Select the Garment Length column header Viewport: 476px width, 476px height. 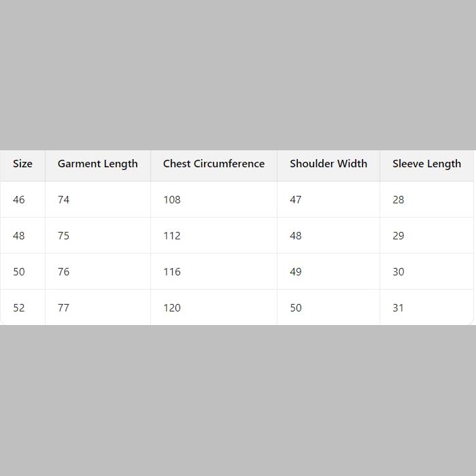pos(97,164)
